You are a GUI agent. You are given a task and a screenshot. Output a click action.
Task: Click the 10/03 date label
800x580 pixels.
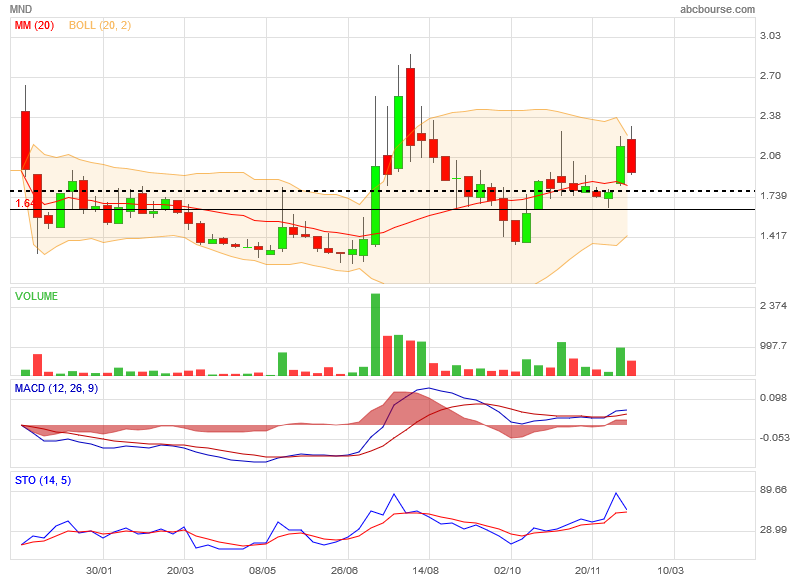pyautogui.click(x=670, y=570)
